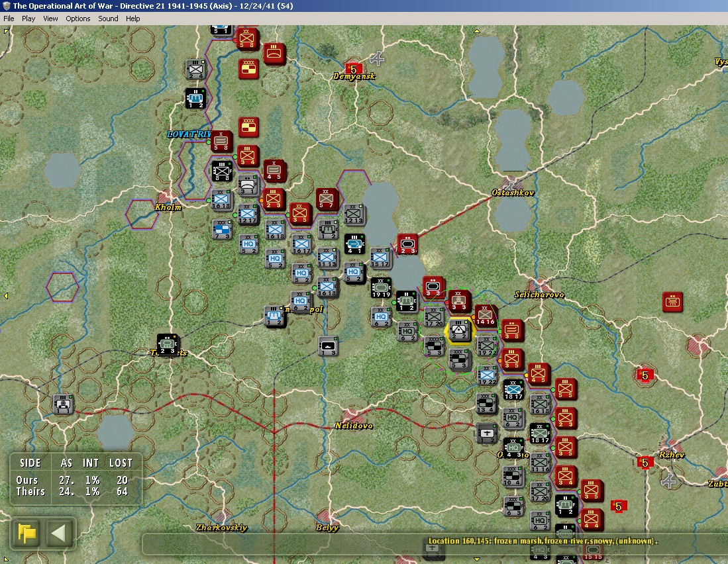
Task: Select the gray infantry division 12 17
Action: point(248,214)
